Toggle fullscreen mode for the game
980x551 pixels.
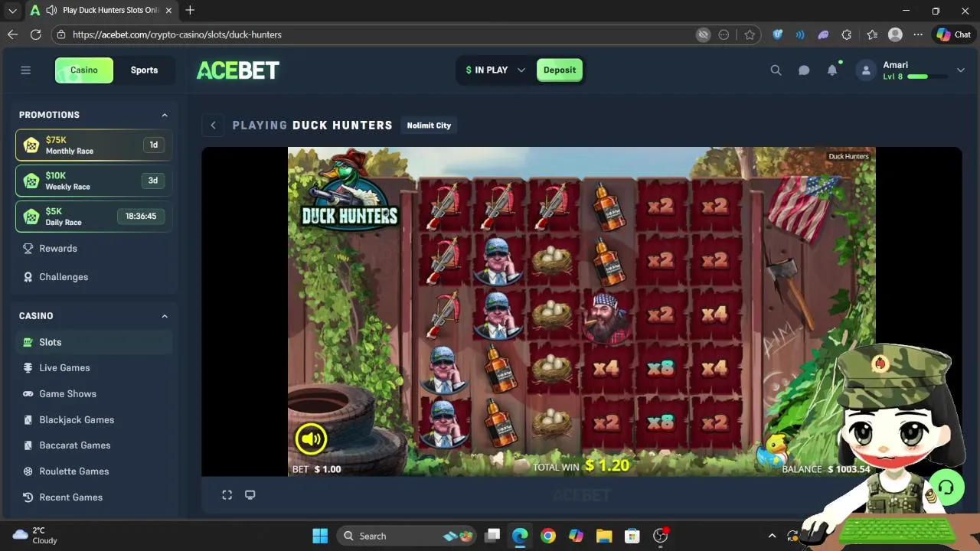(x=227, y=495)
